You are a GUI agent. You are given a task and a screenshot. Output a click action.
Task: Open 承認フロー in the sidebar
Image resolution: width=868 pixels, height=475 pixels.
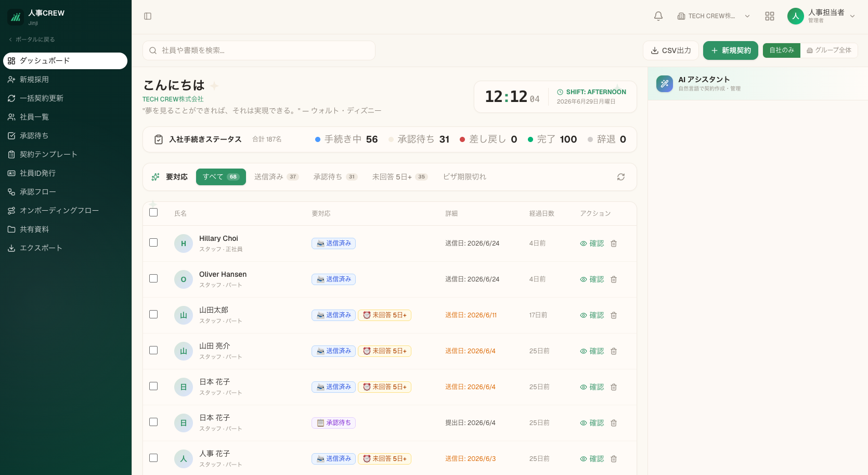65,192
